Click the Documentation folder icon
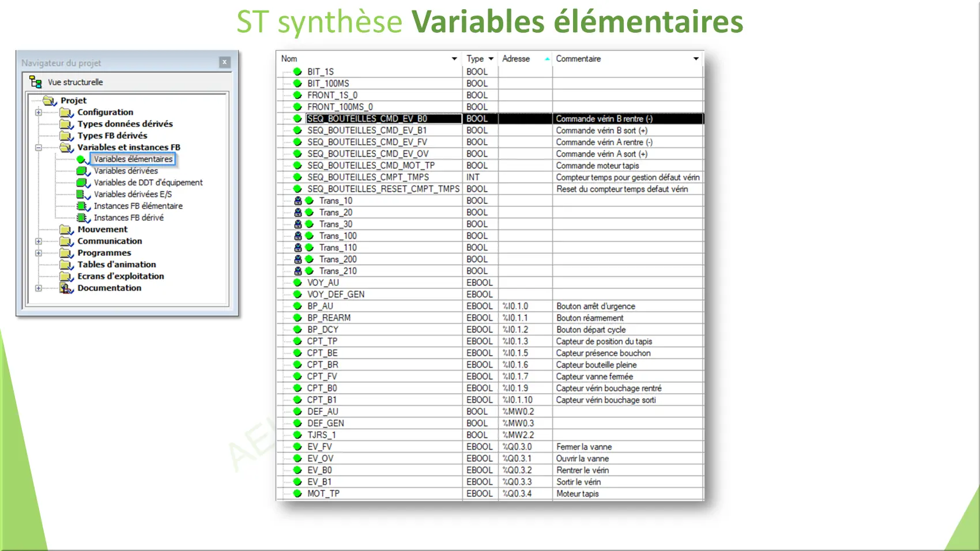980x551 pixels. [x=66, y=288]
